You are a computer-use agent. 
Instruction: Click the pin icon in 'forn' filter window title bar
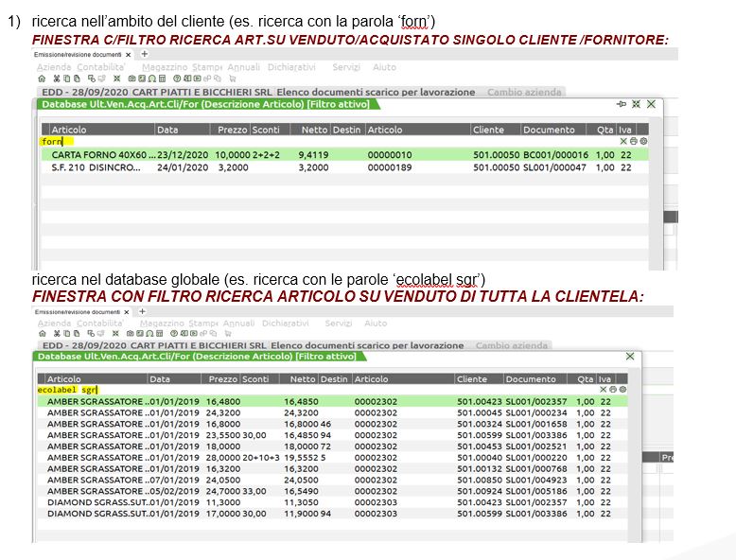[622, 104]
